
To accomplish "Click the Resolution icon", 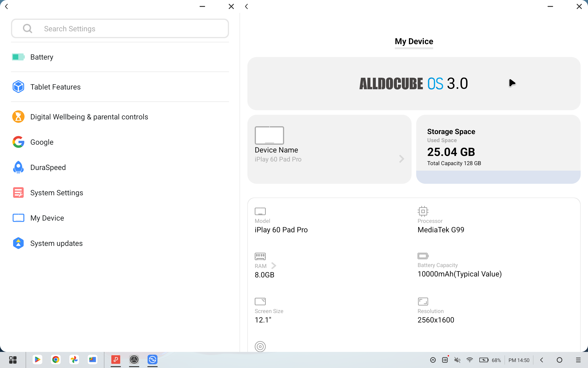I will 423,301.
